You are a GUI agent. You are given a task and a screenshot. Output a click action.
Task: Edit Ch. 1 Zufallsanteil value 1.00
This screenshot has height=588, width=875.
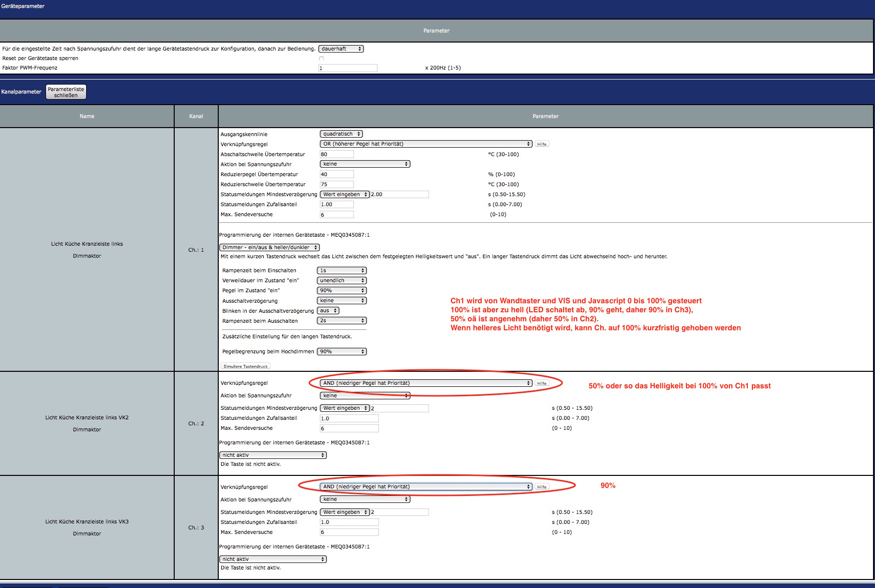tap(337, 204)
